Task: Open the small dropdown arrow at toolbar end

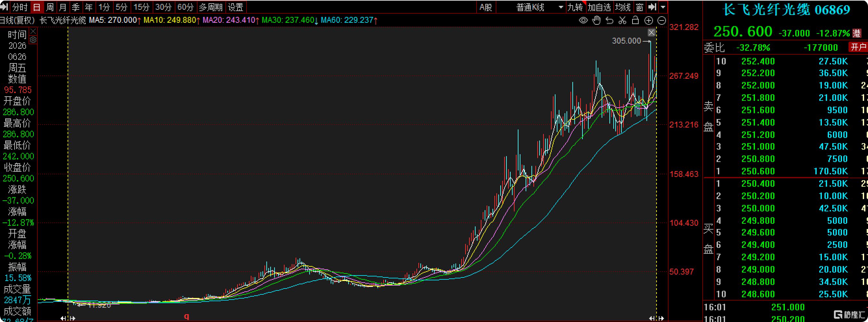Action: pos(663,7)
